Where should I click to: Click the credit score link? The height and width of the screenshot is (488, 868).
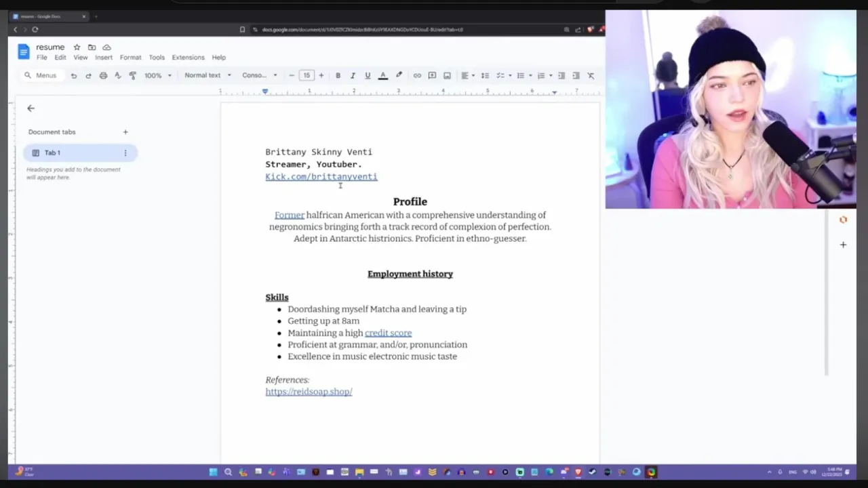pyautogui.click(x=388, y=333)
